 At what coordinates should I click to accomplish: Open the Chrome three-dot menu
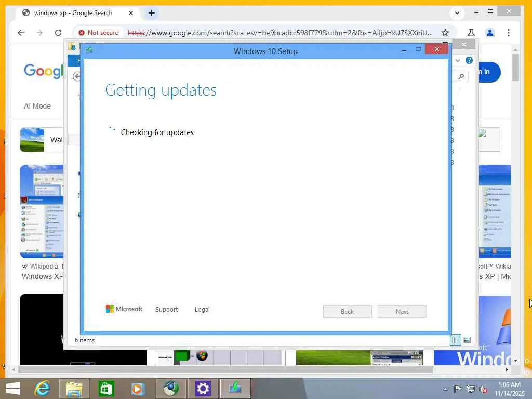508,33
